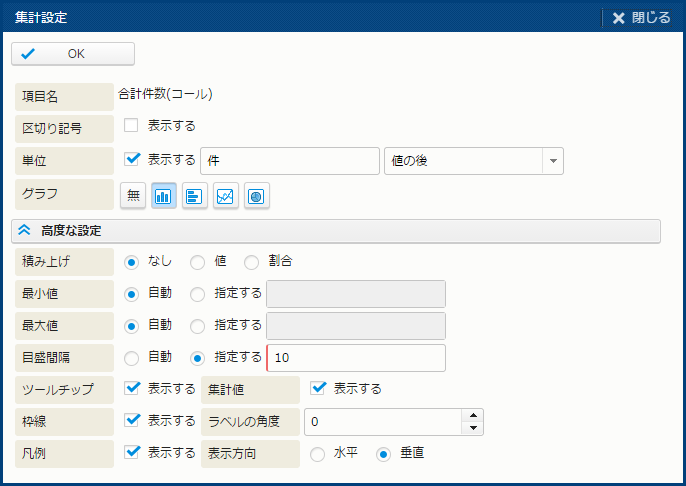This screenshot has width=686, height=486.
Task: Set 目盛間隔 to 自動
Action: point(131,357)
